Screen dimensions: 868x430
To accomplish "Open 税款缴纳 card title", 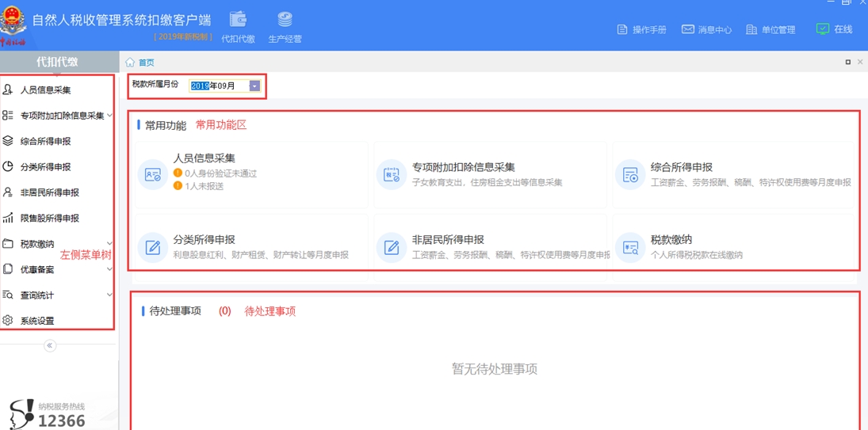I will click(671, 240).
